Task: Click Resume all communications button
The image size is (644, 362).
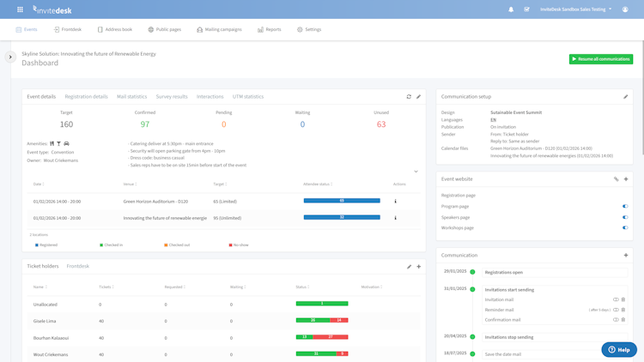Action: tap(601, 59)
